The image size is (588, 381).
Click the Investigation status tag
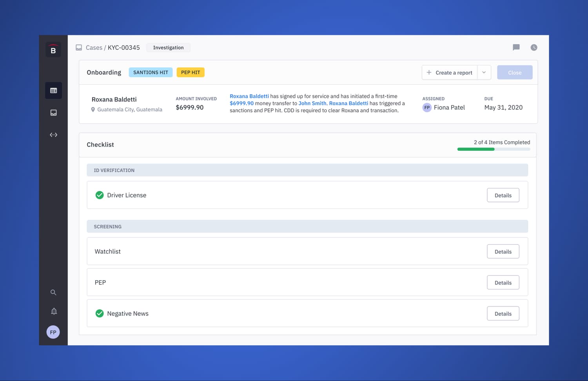pyautogui.click(x=168, y=47)
